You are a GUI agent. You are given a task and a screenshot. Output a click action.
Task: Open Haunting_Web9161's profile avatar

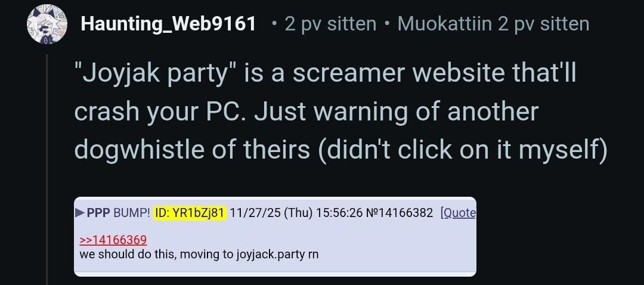click(x=47, y=24)
